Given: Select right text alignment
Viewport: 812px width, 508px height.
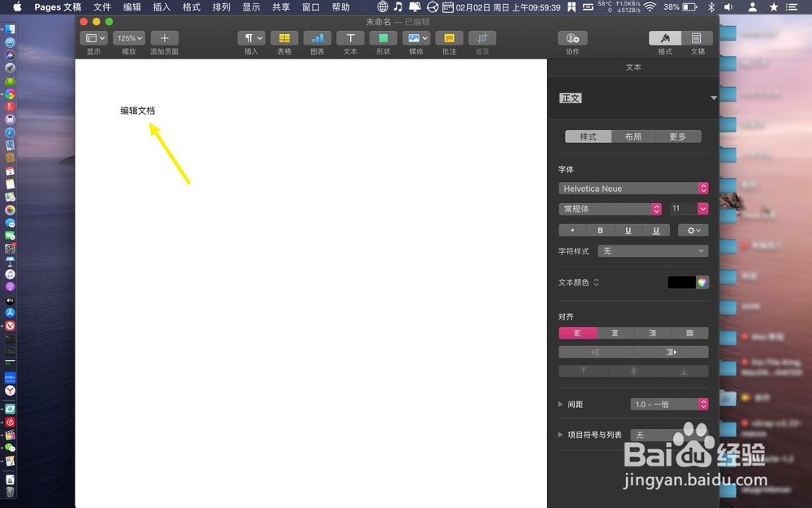Looking at the screenshot, I should (x=653, y=332).
